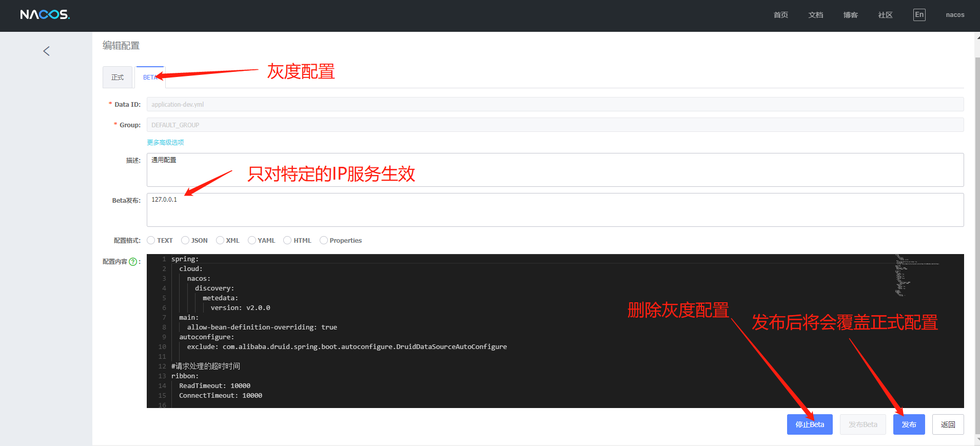
Task: Click the back arrow icon in sidebar
Action: click(47, 51)
